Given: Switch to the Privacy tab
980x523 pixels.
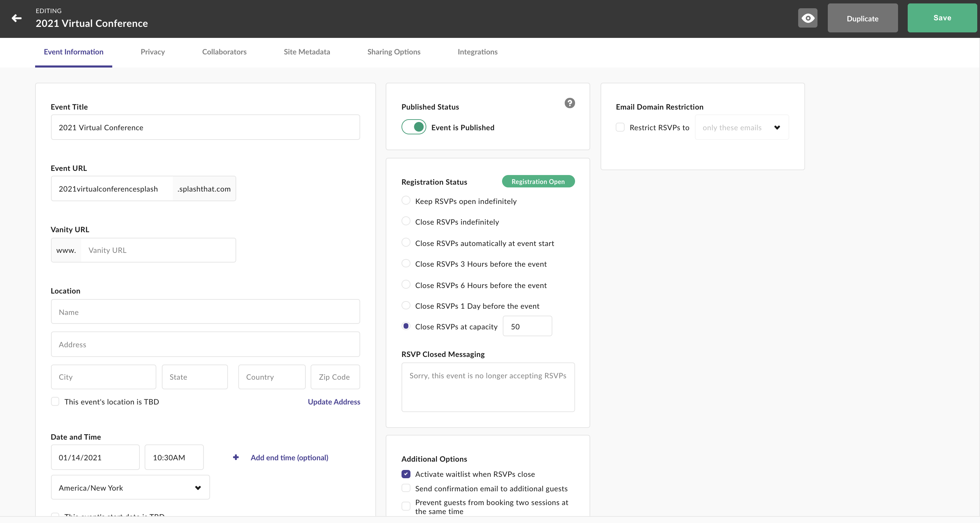Looking at the screenshot, I should 153,52.
